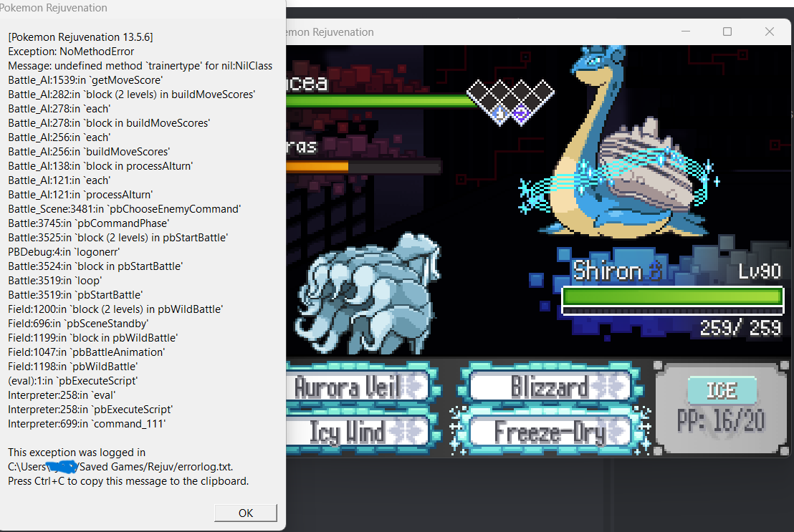The image size is (794, 532).
Task: Click the [Pokemon Rejuvenation 13.5.6] version line
Action: tap(80, 37)
